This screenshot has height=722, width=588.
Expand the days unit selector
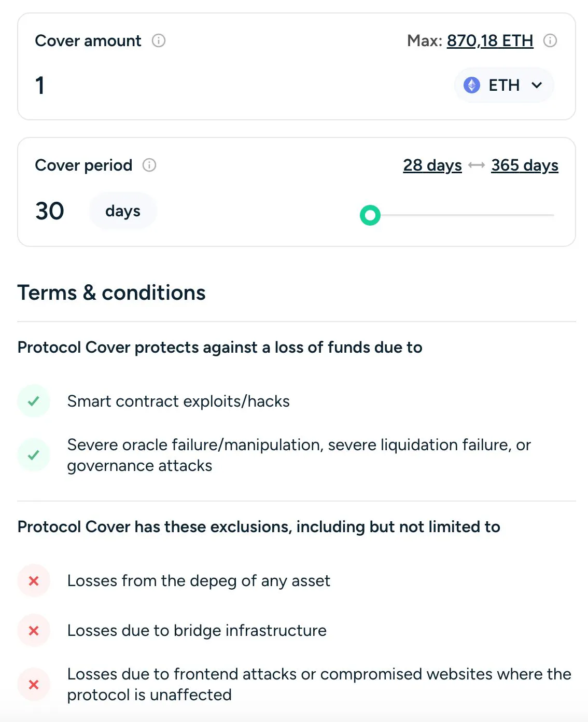(x=122, y=211)
